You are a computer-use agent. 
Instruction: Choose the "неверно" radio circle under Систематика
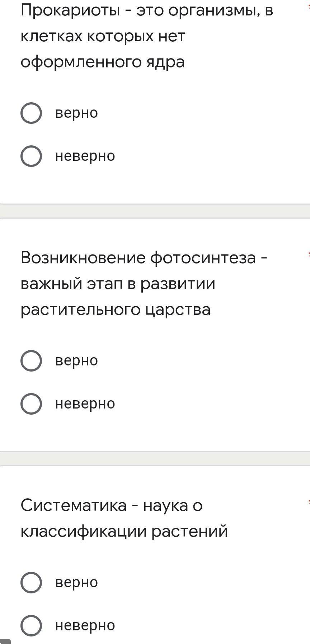pos(31,626)
